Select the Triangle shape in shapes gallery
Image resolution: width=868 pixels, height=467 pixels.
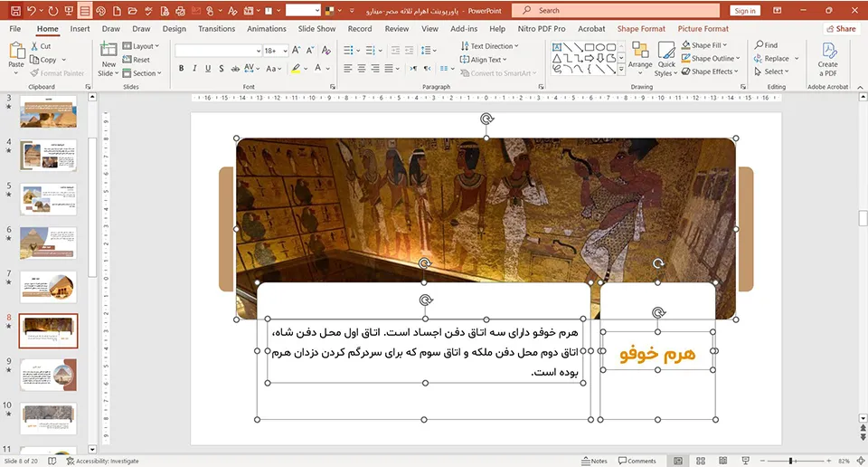[x=557, y=58]
